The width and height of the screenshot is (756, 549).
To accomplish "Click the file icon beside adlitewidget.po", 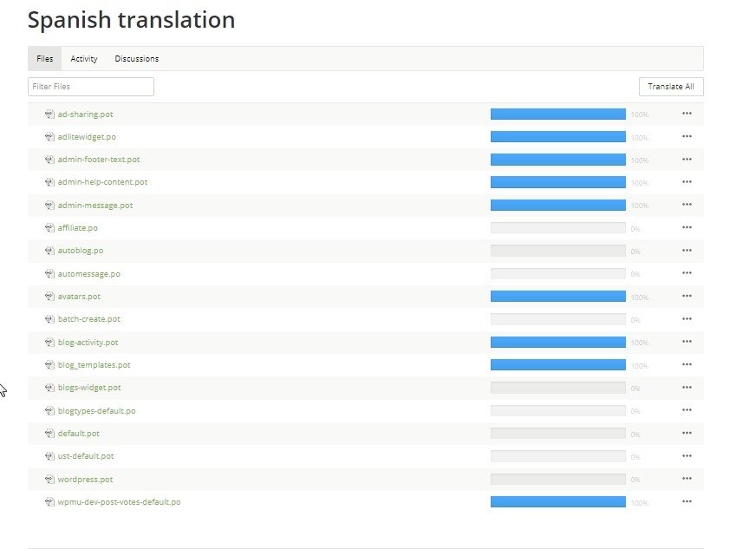I will pos(49,137).
